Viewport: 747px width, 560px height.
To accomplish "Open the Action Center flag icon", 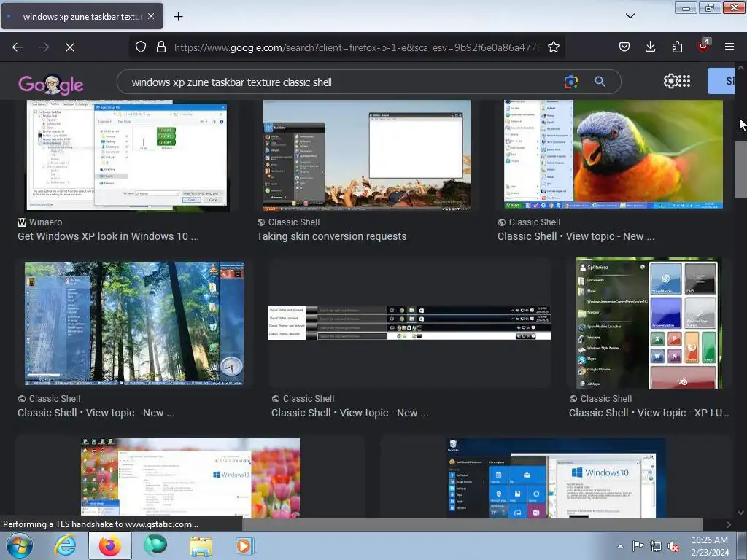I will coord(638,546).
